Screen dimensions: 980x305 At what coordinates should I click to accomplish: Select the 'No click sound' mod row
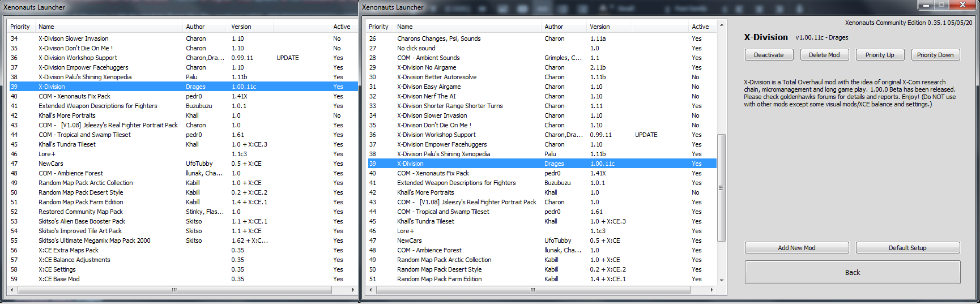542,48
